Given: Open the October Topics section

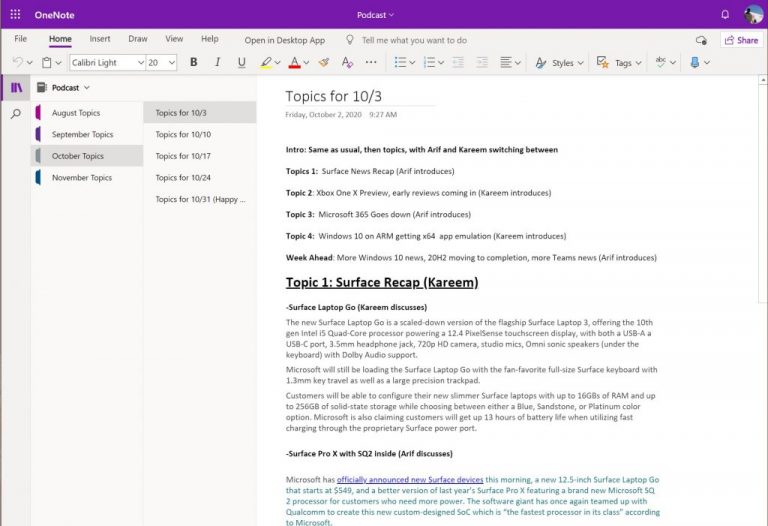Looking at the screenshot, I should click(x=87, y=156).
